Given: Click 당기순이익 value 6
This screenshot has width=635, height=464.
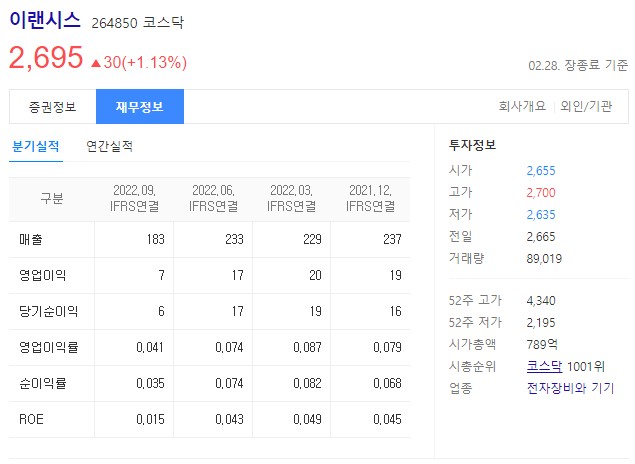Looking at the screenshot, I should [161, 311].
